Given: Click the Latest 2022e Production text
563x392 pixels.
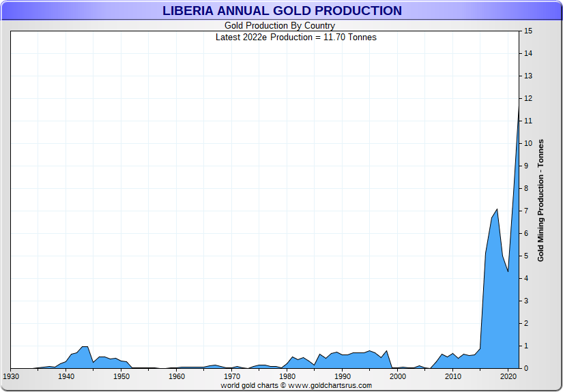Looking at the screenshot, I should click(x=295, y=37).
